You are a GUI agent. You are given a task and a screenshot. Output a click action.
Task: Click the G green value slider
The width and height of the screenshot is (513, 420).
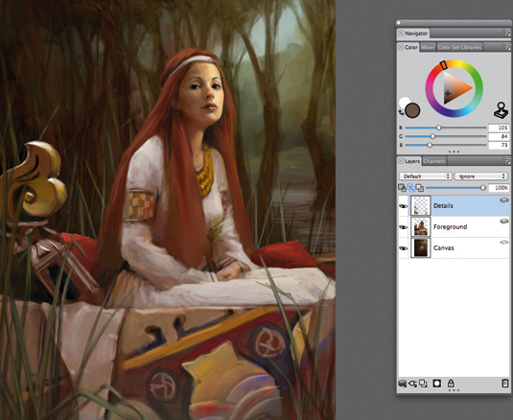pyautogui.click(x=446, y=136)
